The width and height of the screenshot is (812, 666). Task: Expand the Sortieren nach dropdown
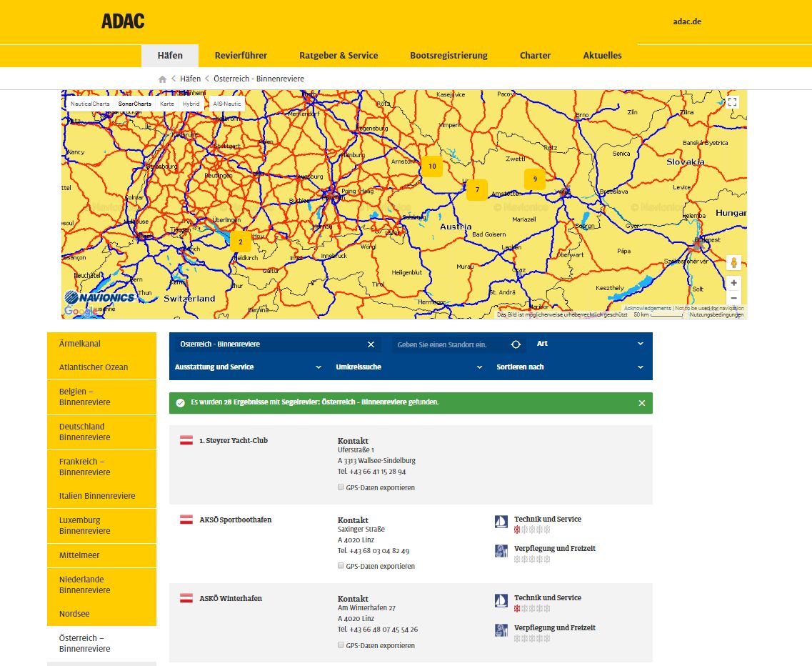pyautogui.click(x=570, y=367)
